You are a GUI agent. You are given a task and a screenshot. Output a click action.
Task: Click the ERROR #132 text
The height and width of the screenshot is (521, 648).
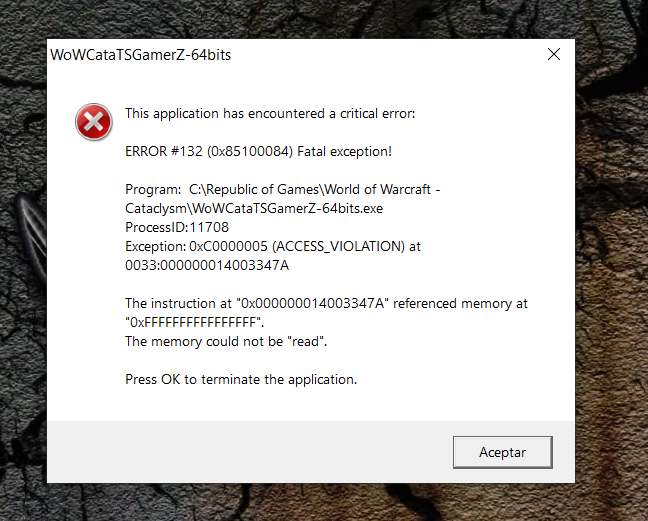[x=164, y=152]
